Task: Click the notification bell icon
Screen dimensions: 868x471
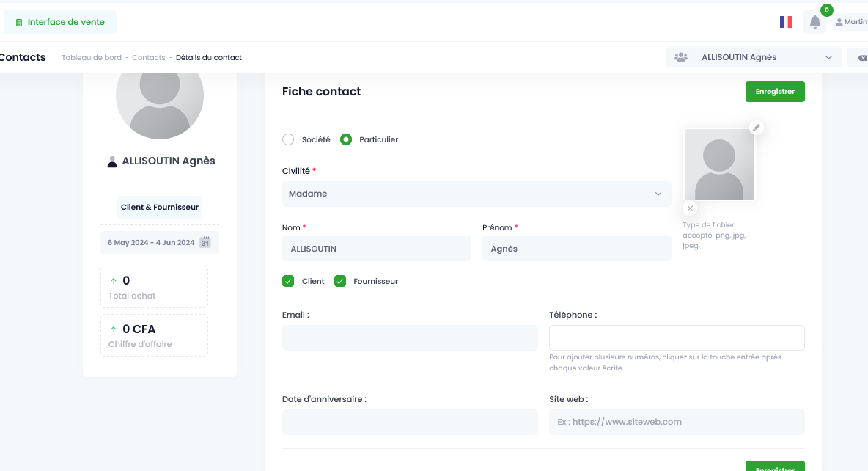Action: tap(814, 22)
